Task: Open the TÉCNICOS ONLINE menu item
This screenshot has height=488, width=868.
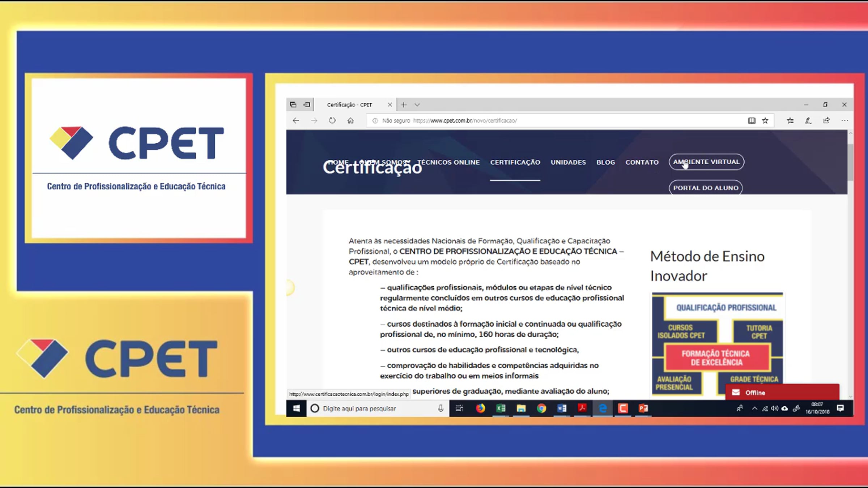Action: click(x=448, y=162)
